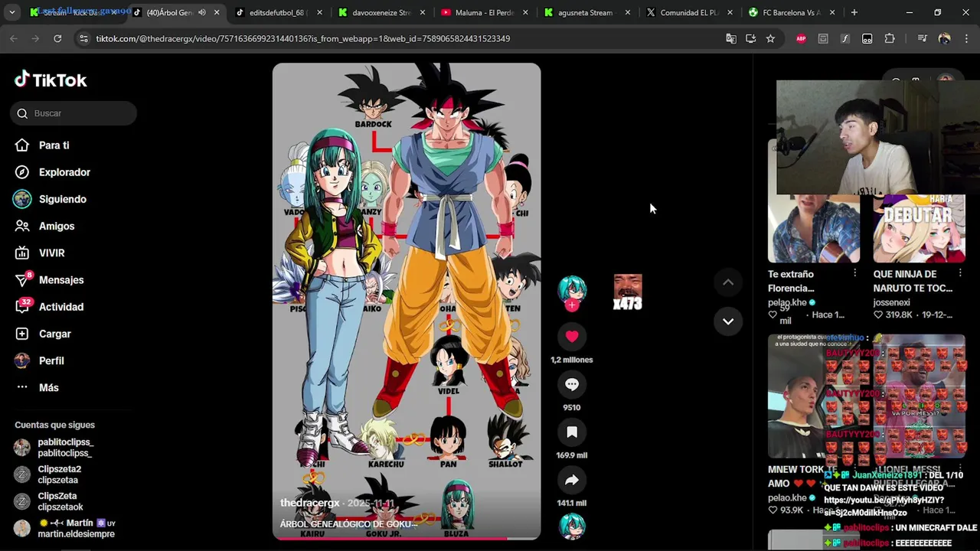Like the video with the heart icon
Image resolution: width=980 pixels, height=551 pixels.
tap(572, 336)
